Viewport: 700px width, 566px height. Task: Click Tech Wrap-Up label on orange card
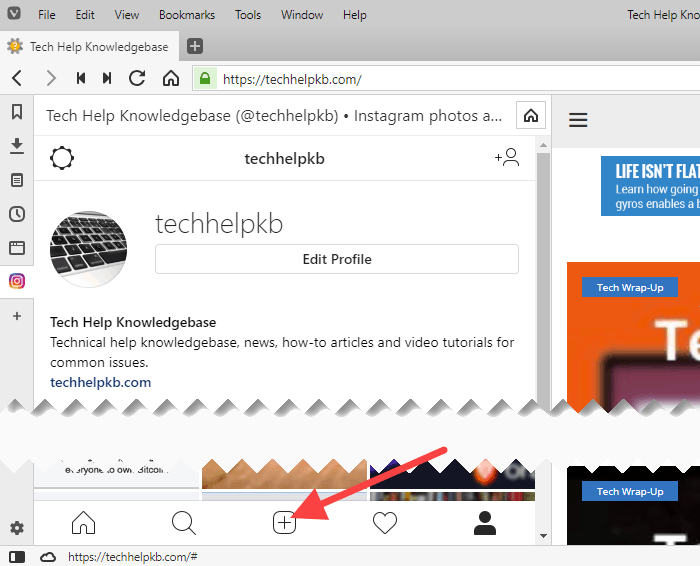630,287
